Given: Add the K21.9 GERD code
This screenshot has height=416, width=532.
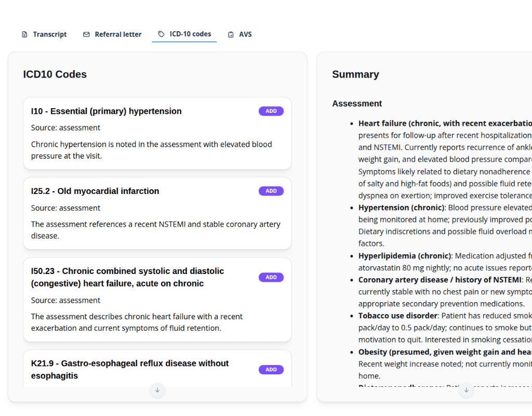Looking at the screenshot, I should (271, 369).
